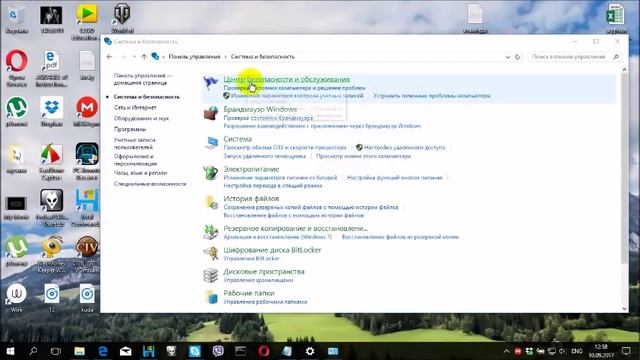Open Электропитание power options link

(x=251, y=169)
